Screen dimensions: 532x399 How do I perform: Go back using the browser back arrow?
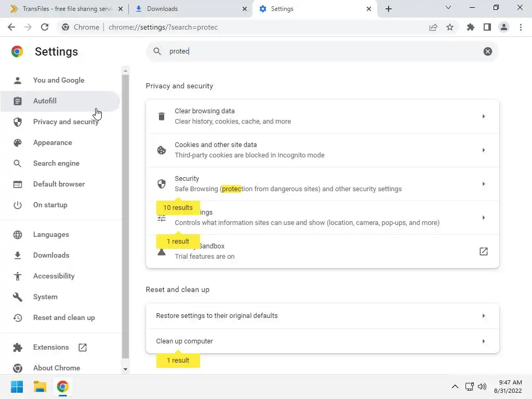(11, 27)
